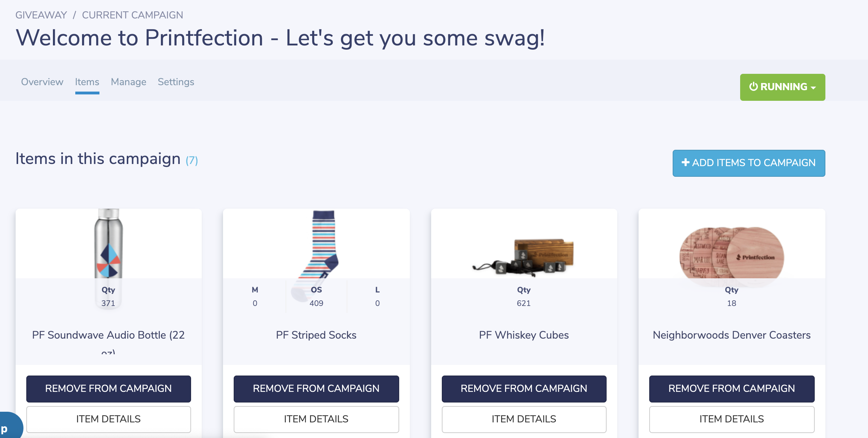This screenshot has width=868, height=438.
Task: Click the power icon on RUNNING button
Action: [x=753, y=87]
